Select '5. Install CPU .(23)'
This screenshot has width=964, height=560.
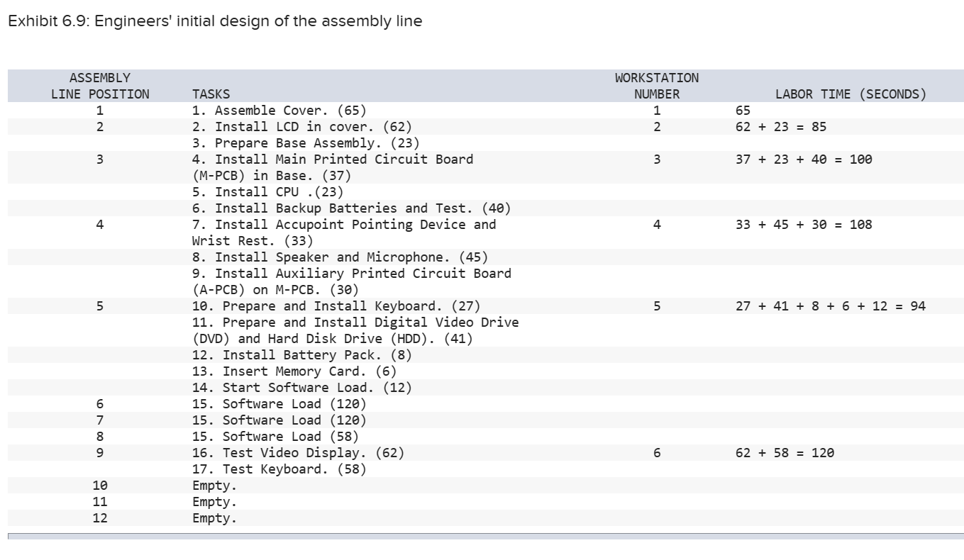pyautogui.click(x=268, y=192)
